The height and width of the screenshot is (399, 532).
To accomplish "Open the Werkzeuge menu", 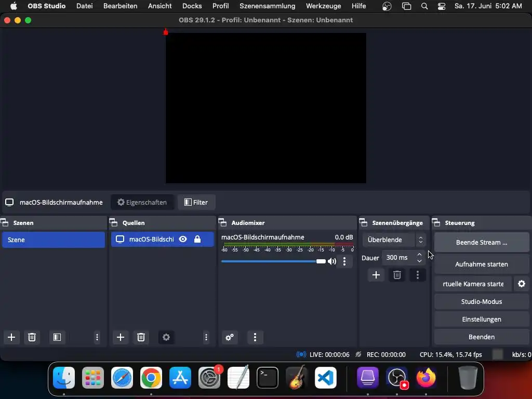I will tap(323, 6).
